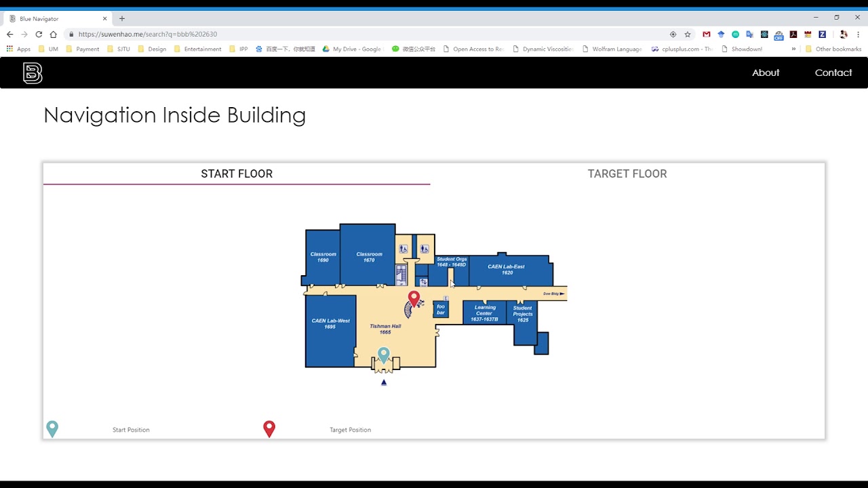
Task: Open Other bookmarks folder
Action: (833, 49)
